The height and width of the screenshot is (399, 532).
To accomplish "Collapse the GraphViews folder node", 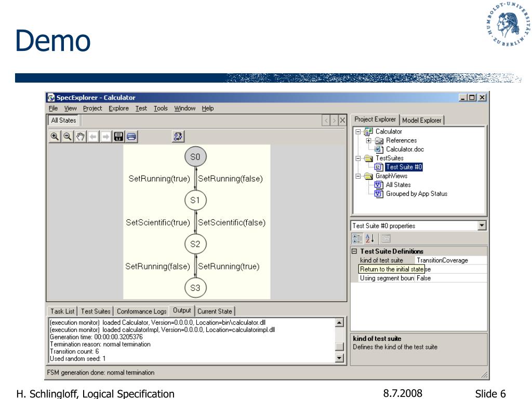I will (x=358, y=176).
